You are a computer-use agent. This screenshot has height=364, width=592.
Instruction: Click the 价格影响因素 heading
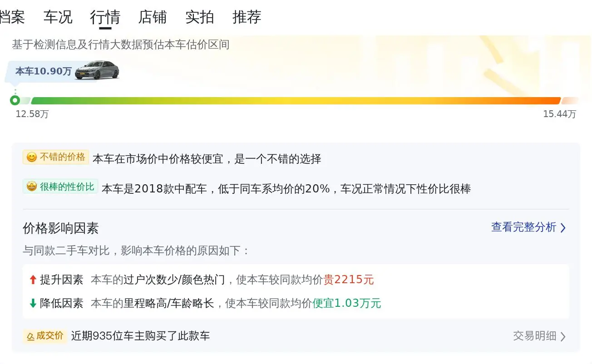[61, 228]
